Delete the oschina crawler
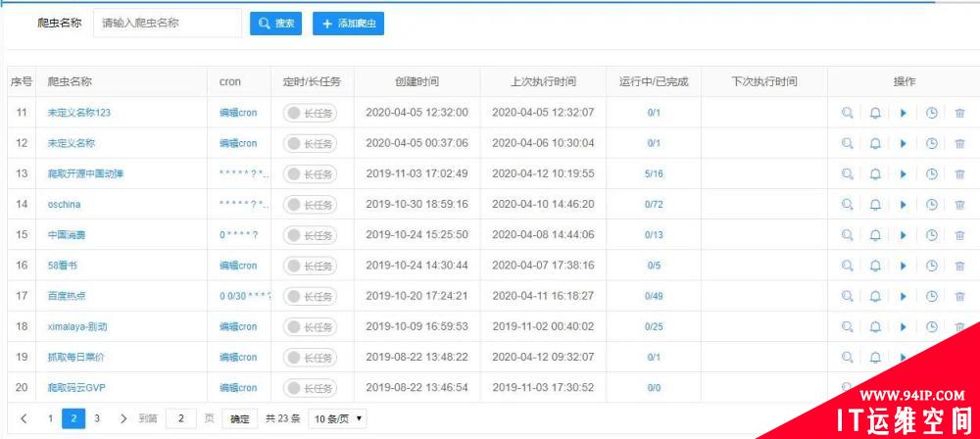The image size is (980, 439). click(959, 205)
